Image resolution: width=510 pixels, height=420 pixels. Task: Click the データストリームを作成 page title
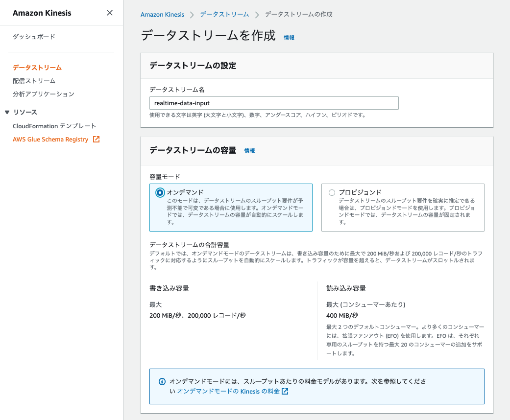coord(208,35)
